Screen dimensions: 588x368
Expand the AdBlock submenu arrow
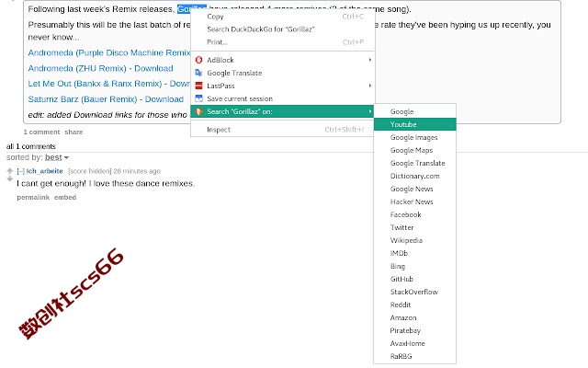pyautogui.click(x=369, y=60)
